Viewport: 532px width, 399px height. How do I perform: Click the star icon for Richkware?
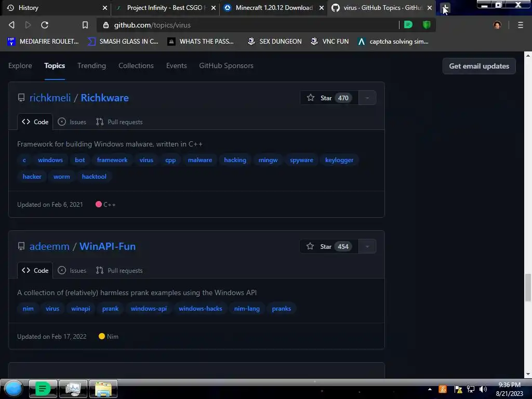[x=311, y=98]
